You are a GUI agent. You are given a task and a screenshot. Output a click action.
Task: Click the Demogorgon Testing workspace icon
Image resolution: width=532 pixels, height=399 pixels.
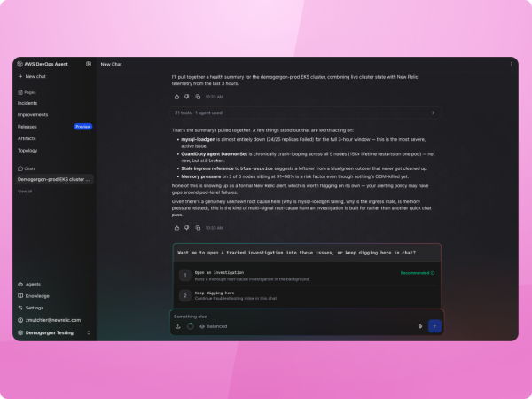point(20,332)
